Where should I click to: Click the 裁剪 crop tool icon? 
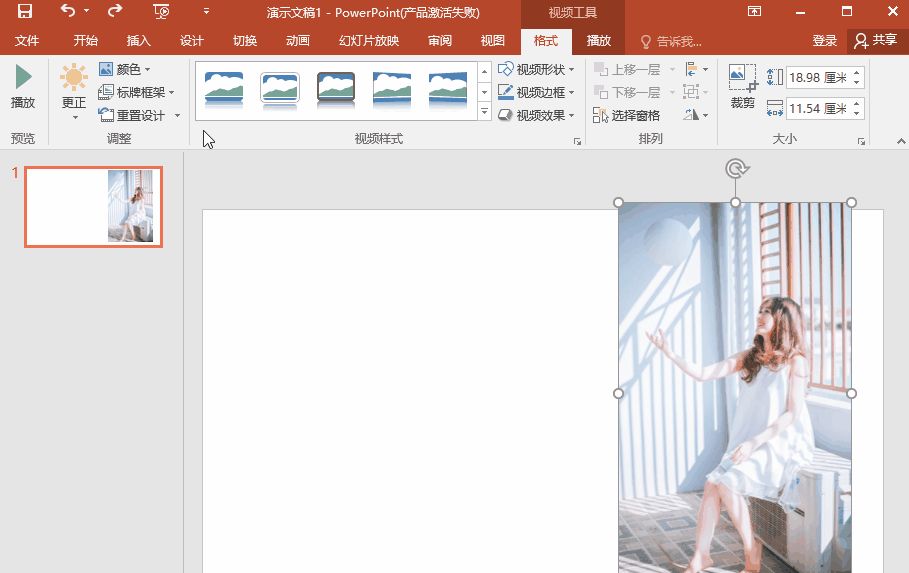pyautogui.click(x=742, y=87)
